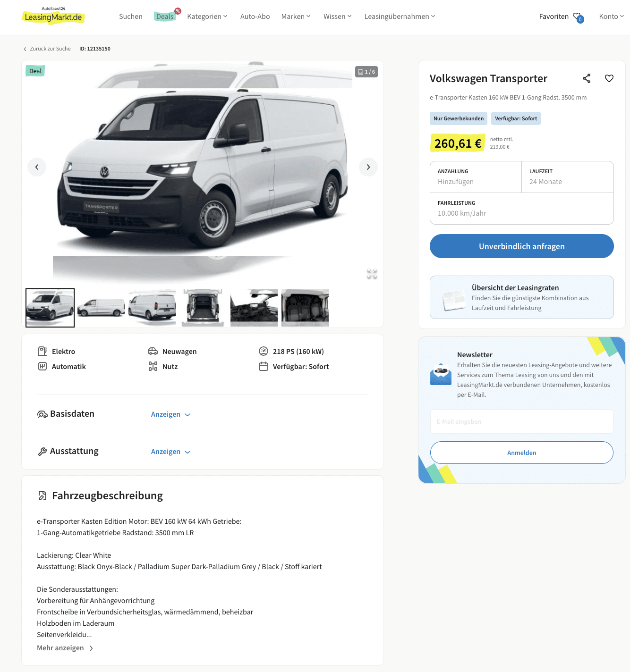
Task: Click Unverbindlich anfragen button
Action: [x=522, y=246]
